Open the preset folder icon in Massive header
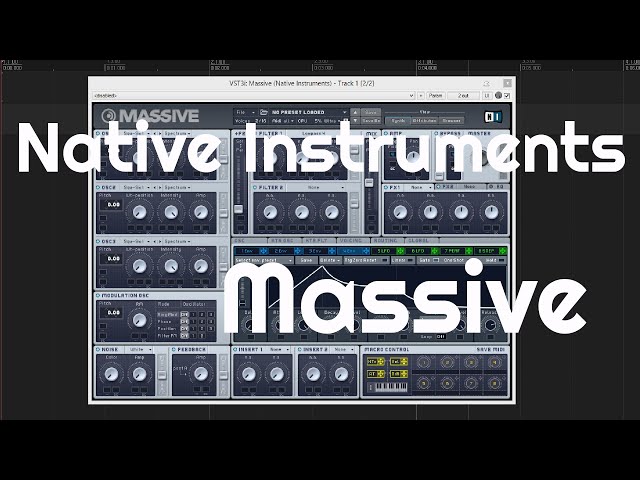Image resolution: width=640 pixels, height=480 pixels. pos(264,112)
